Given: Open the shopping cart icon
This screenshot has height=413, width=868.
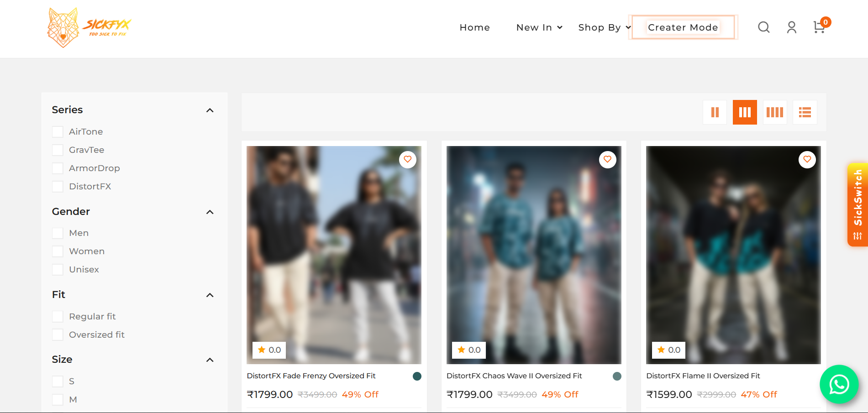Looking at the screenshot, I should click(819, 27).
